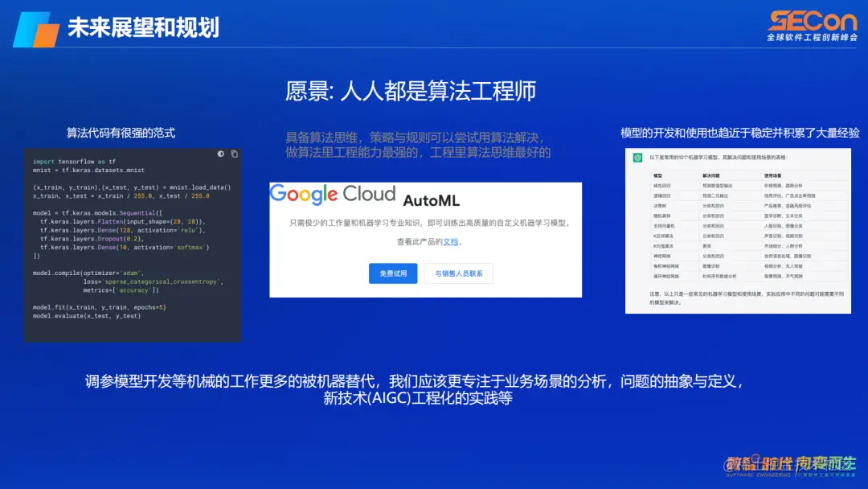Click the Dense(10, activation='softmax') code line

tap(125, 248)
